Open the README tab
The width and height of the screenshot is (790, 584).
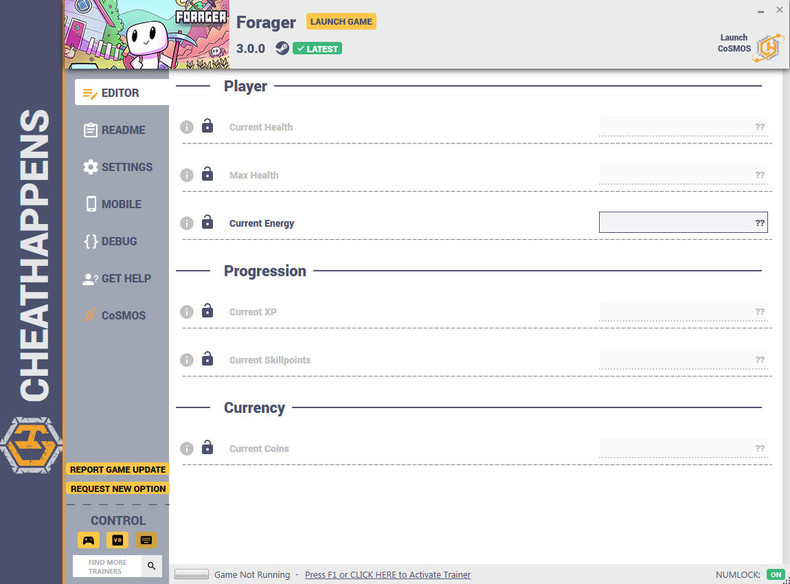tap(115, 130)
